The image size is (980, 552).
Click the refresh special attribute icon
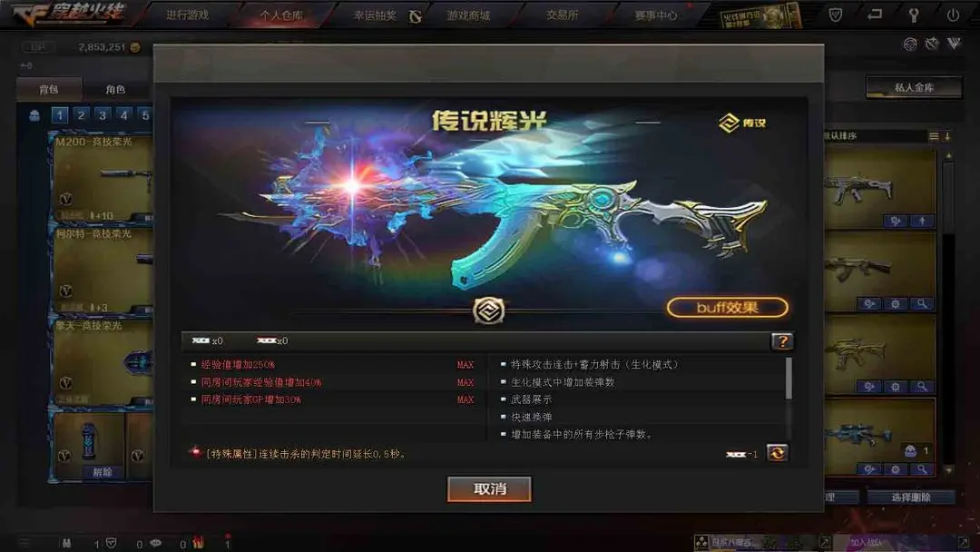click(x=777, y=453)
